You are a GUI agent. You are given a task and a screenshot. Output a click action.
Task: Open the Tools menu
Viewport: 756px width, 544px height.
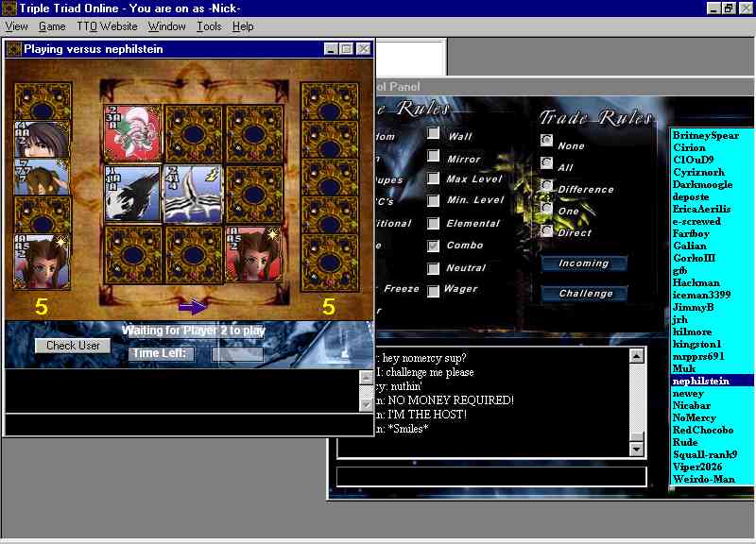[209, 26]
